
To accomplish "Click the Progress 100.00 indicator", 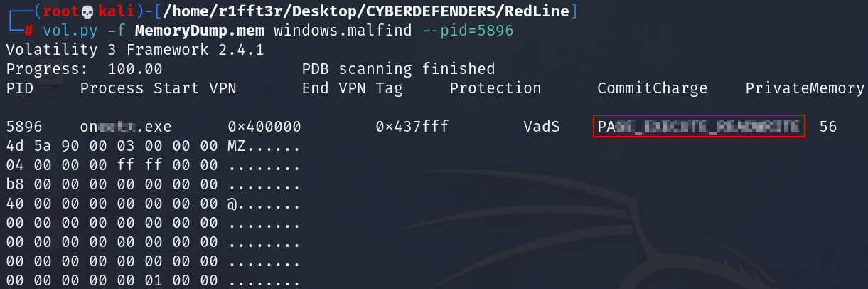I will 84,69.
